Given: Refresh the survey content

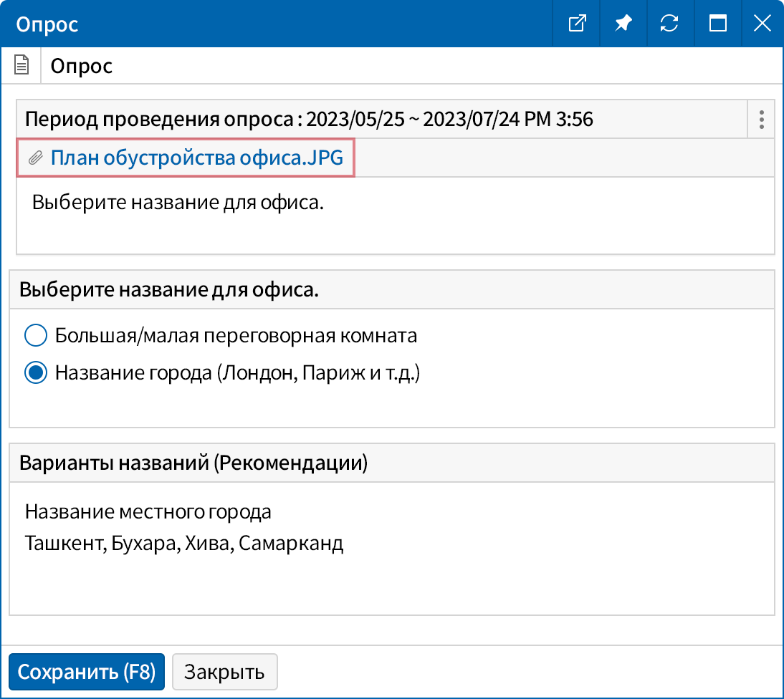Looking at the screenshot, I should point(669,23).
